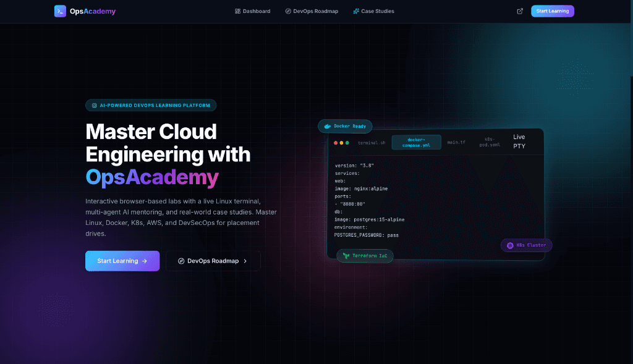Click the Docker Ready badge
Image resolution: width=633 pixels, height=364 pixels.
(345, 126)
